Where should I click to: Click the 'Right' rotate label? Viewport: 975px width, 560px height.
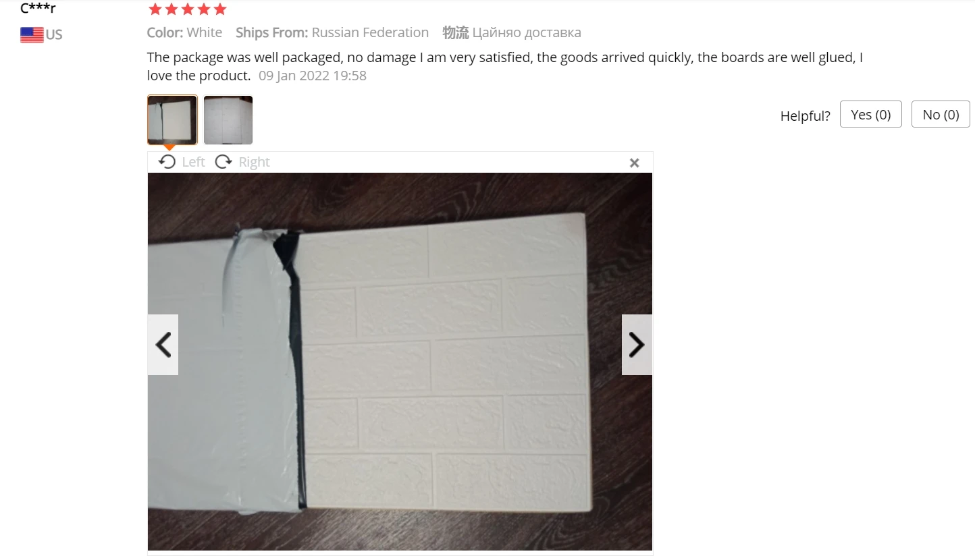(x=254, y=162)
